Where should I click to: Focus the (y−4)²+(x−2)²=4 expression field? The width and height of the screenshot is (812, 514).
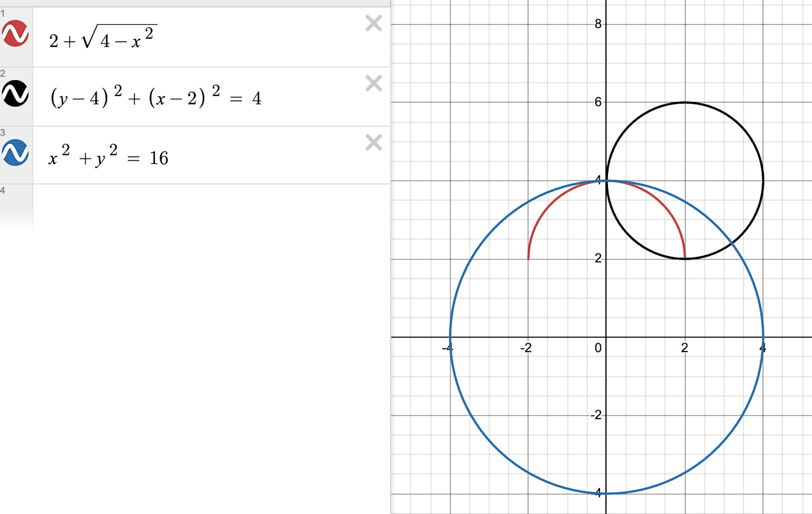click(203, 97)
